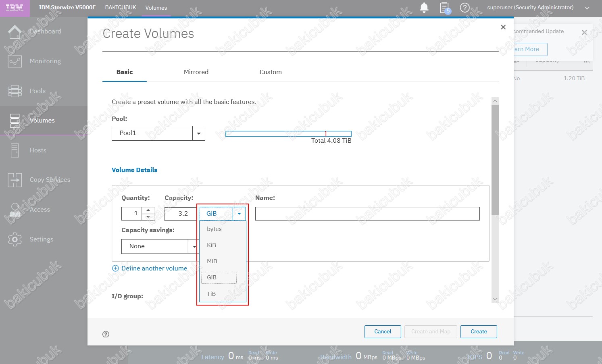Image resolution: width=602 pixels, height=364 pixels.
Task: Open the Copy Services sidebar icon
Action: (15, 180)
